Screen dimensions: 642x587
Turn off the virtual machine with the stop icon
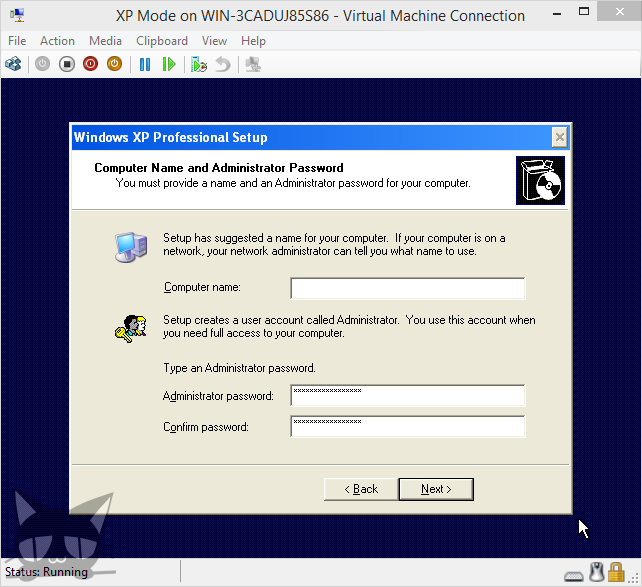[67, 64]
